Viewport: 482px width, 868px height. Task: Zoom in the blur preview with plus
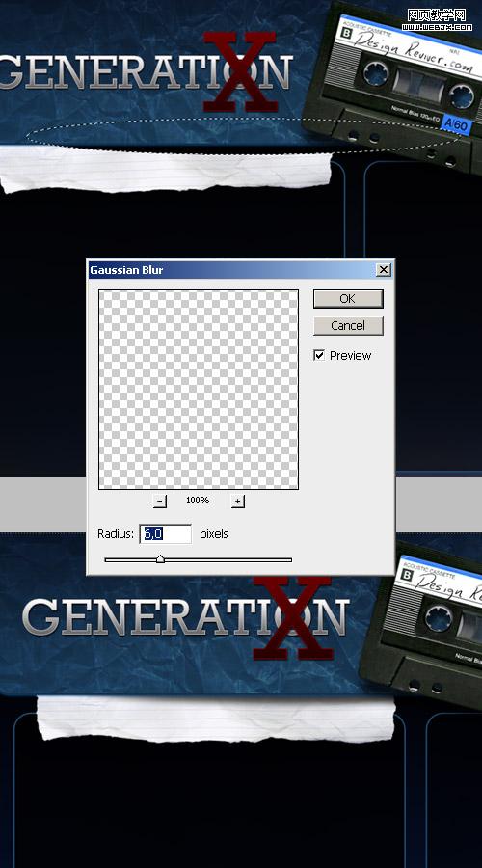click(x=237, y=501)
